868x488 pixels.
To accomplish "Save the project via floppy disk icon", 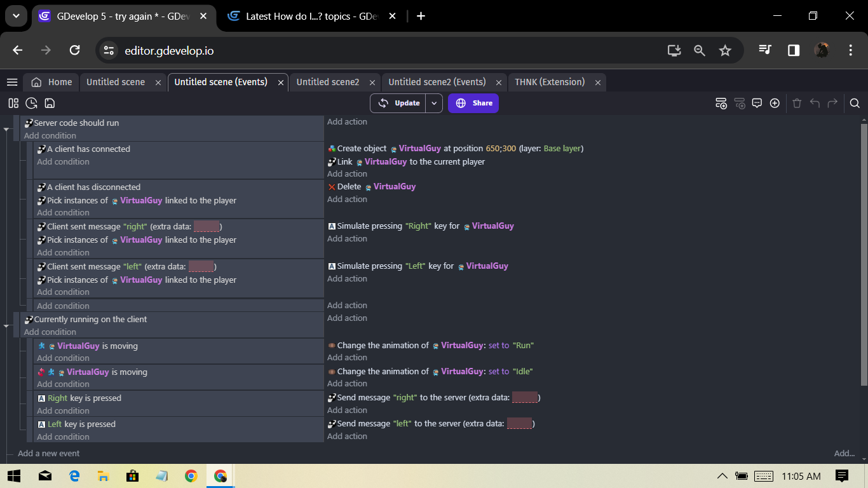I will pyautogui.click(x=50, y=102).
